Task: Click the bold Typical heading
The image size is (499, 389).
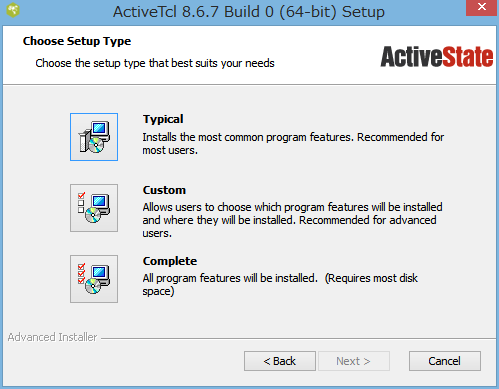Action: (163, 119)
